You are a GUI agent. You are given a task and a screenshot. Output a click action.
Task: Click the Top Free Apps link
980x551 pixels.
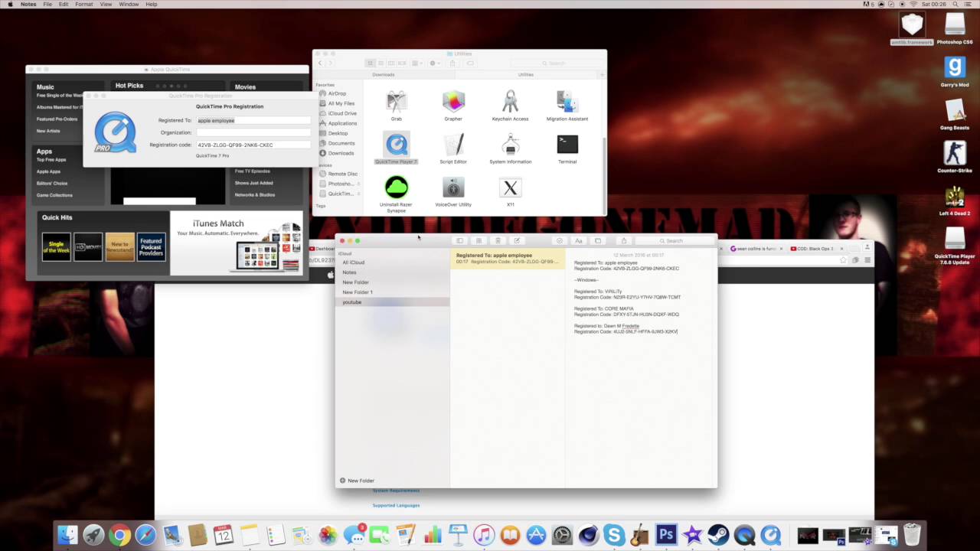pos(51,160)
